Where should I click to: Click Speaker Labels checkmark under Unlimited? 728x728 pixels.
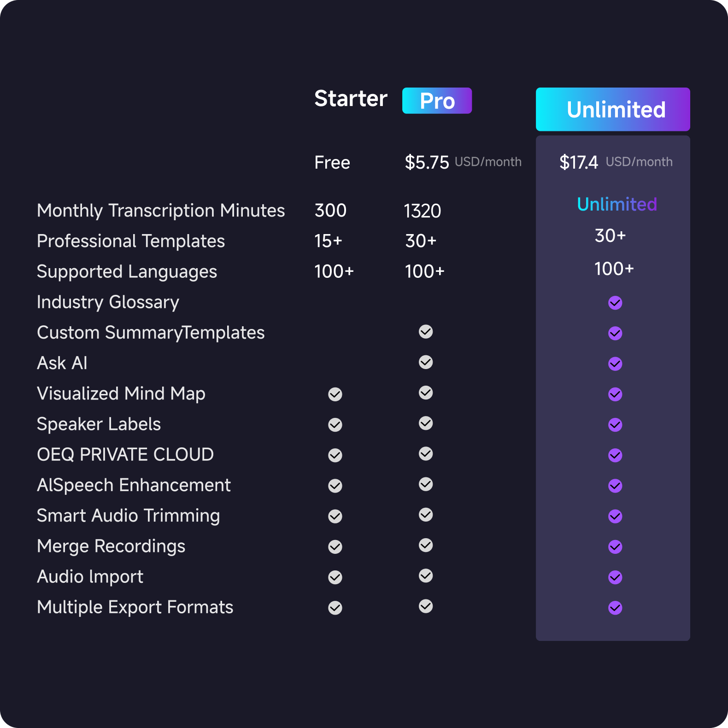point(615,425)
